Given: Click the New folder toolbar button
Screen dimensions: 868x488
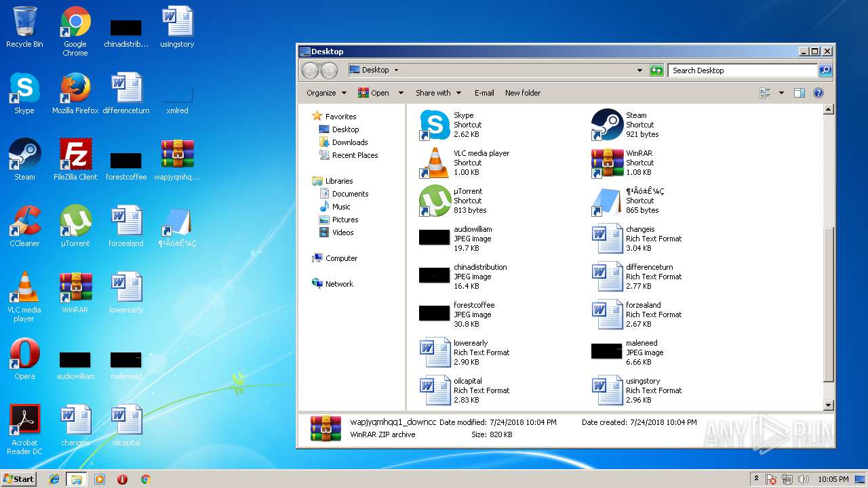Looking at the screenshot, I should tap(523, 93).
